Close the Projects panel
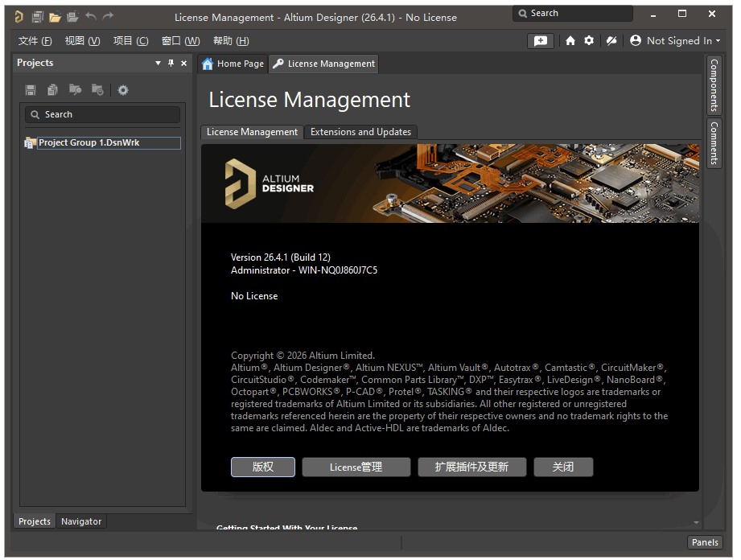Viewport: 741px width, 560px height. 183,63
